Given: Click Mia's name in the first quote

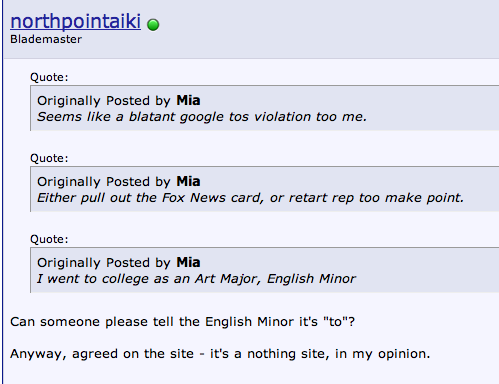Looking at the screenshot, I should click(188, 100).
